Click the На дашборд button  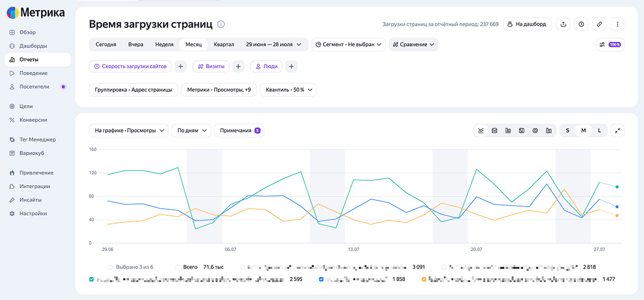527,24
